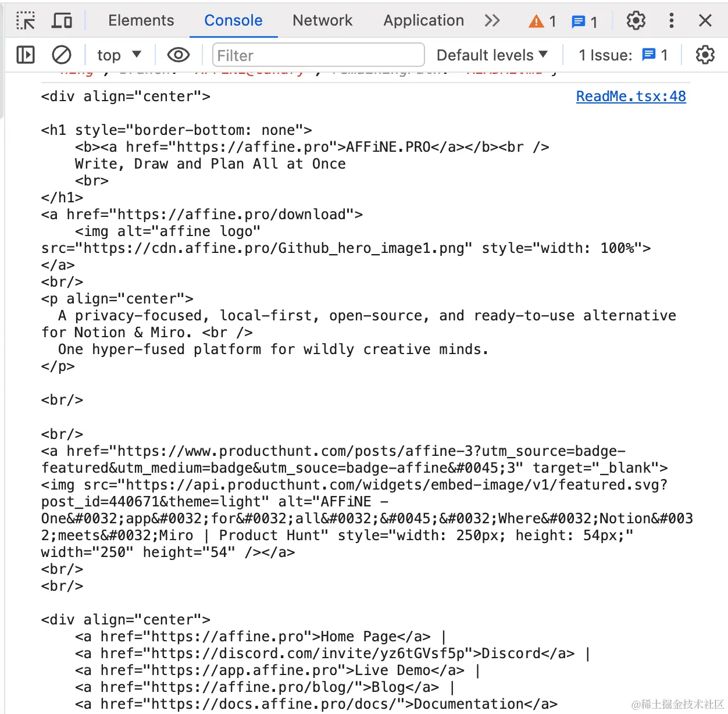This screenshot has width=728, height=714.
Task: Clear the console output
Action: [x=62, y=55]
